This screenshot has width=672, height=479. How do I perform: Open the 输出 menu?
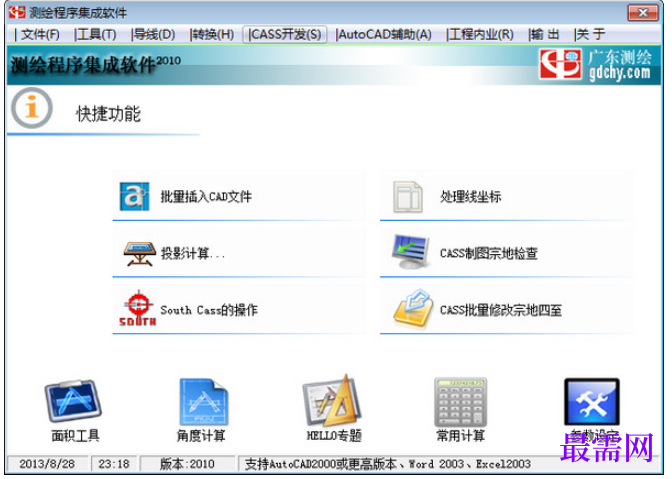[x=544, y=34]
